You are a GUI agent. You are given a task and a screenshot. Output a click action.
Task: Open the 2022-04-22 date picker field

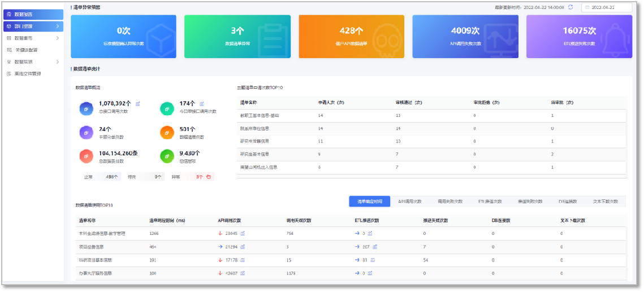pos(607,7)
